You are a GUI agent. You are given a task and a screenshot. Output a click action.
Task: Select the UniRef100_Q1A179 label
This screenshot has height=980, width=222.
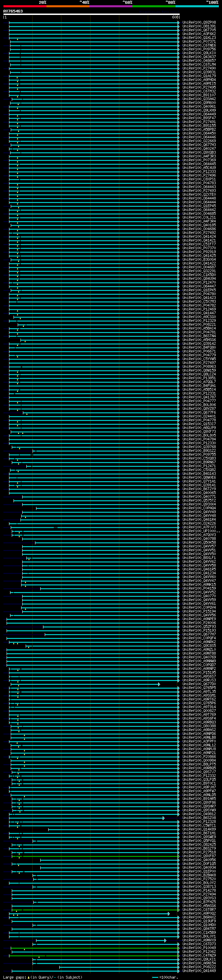click(x=199, y=76)
